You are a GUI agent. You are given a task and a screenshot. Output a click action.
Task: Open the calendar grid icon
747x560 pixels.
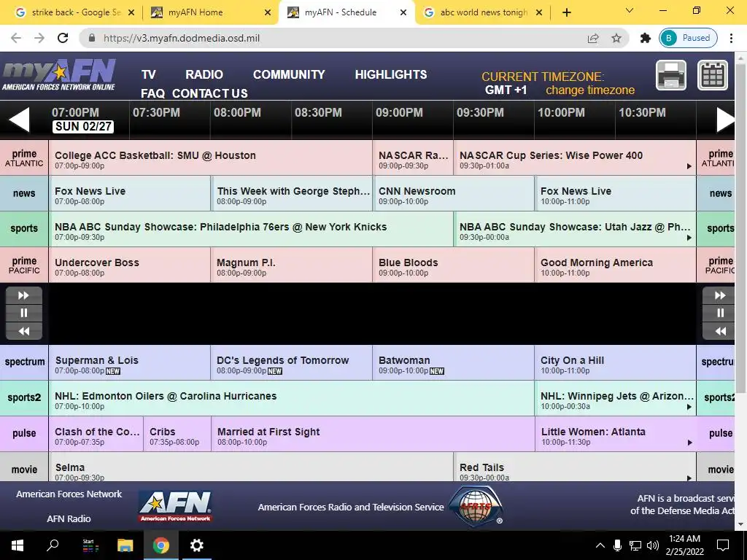[x=713, y=75]
